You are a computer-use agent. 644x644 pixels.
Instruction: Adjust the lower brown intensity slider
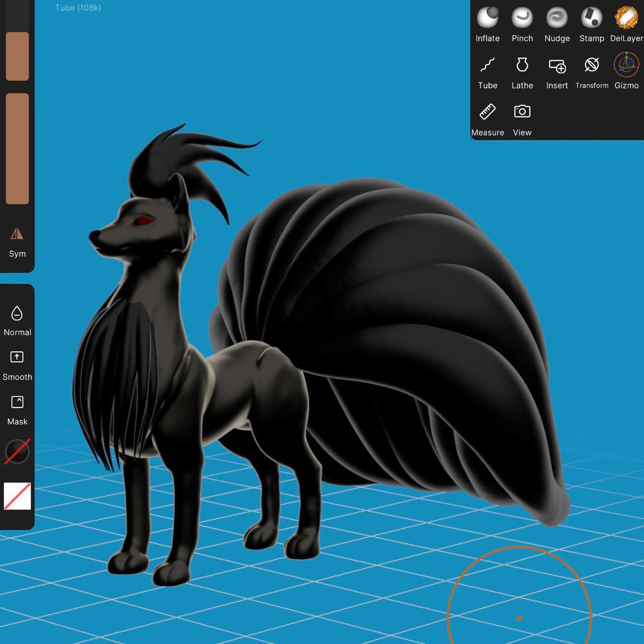point(17,148)
